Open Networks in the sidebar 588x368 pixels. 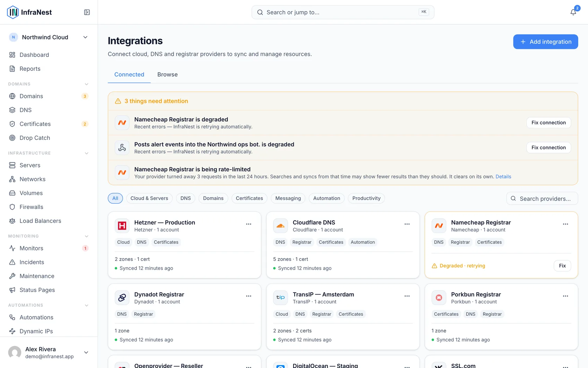point(49,179)
